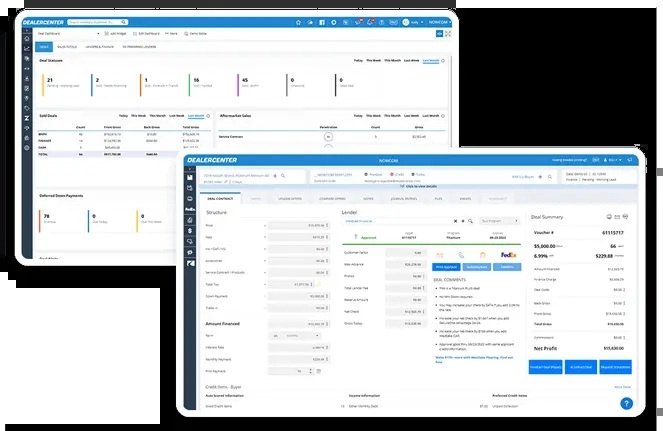
Task: Open the user dropdown in deal window header
Action: point(612,160)
